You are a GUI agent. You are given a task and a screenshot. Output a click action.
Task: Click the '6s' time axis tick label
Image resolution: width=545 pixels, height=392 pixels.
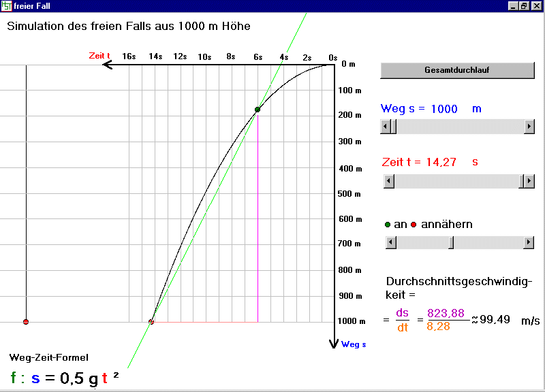(258, 57)
